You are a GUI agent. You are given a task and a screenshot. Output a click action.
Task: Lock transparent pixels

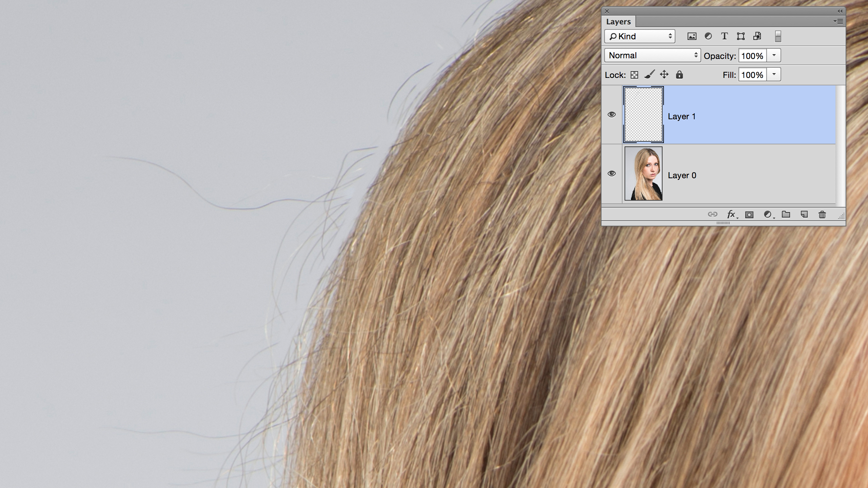[x=634, y=75]
